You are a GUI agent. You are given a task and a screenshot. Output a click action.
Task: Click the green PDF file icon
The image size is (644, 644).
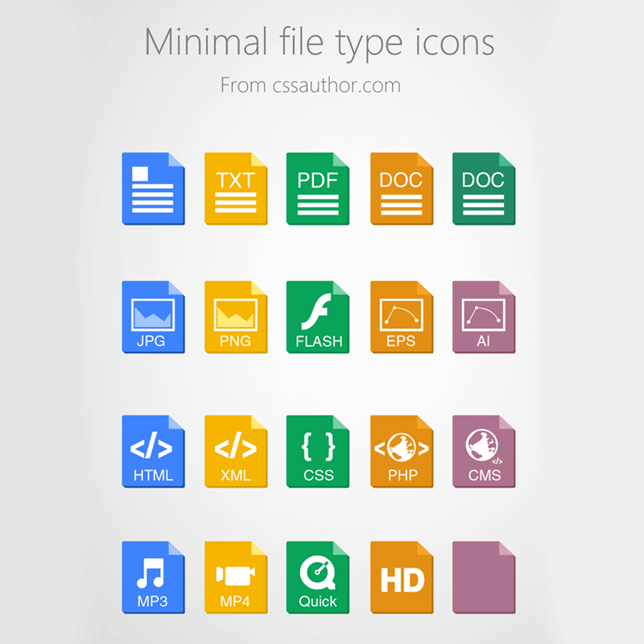[x=318, y=189]
